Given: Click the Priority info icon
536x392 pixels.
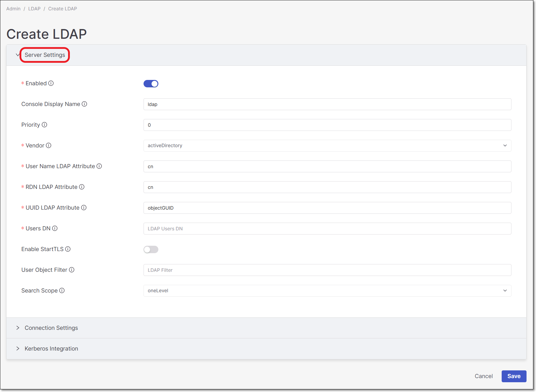Looking at the screenshot, I should click(44, 125).
